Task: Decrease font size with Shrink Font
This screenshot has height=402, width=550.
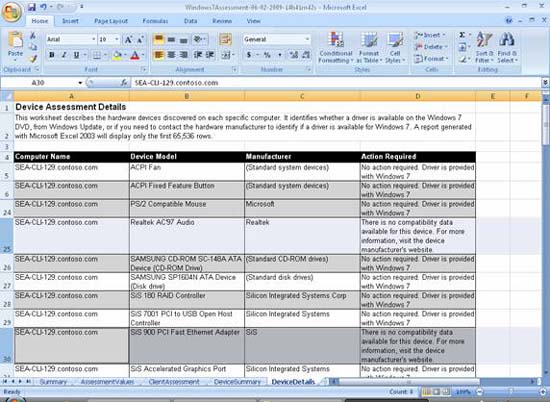Action: click(x=140, y=39)
